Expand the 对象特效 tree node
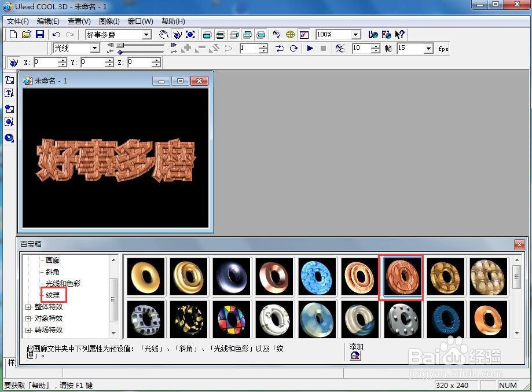 (x=28, y=318)
